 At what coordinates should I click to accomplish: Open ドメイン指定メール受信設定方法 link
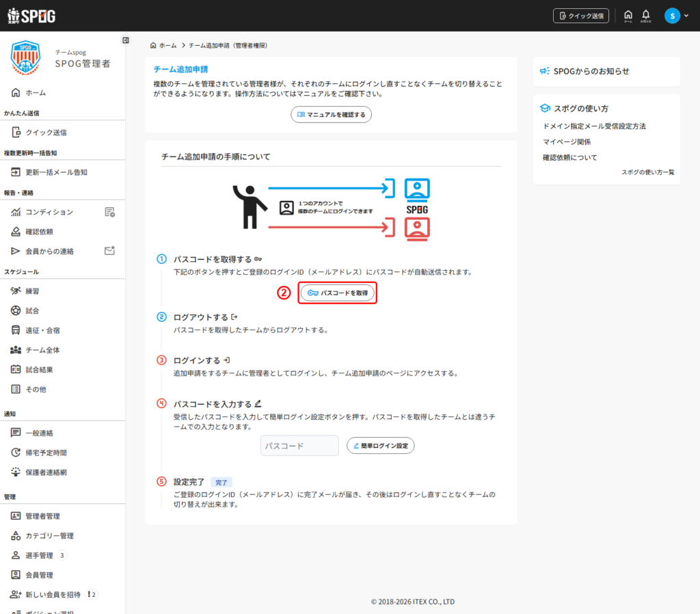594,126
